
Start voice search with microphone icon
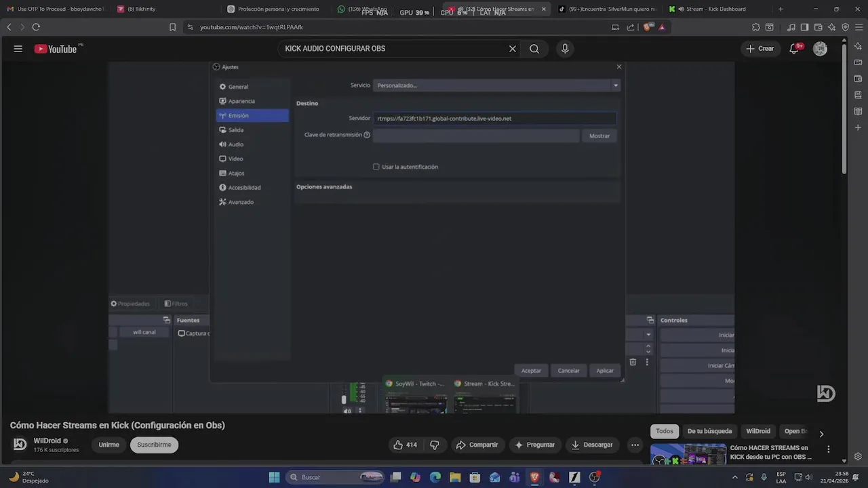pos(565,49)
